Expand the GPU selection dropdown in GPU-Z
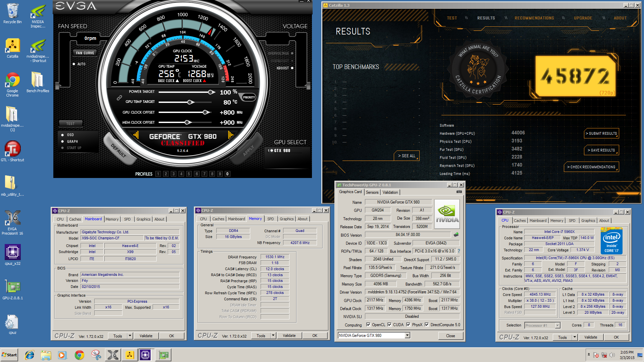644x362 pixels. 407,336
